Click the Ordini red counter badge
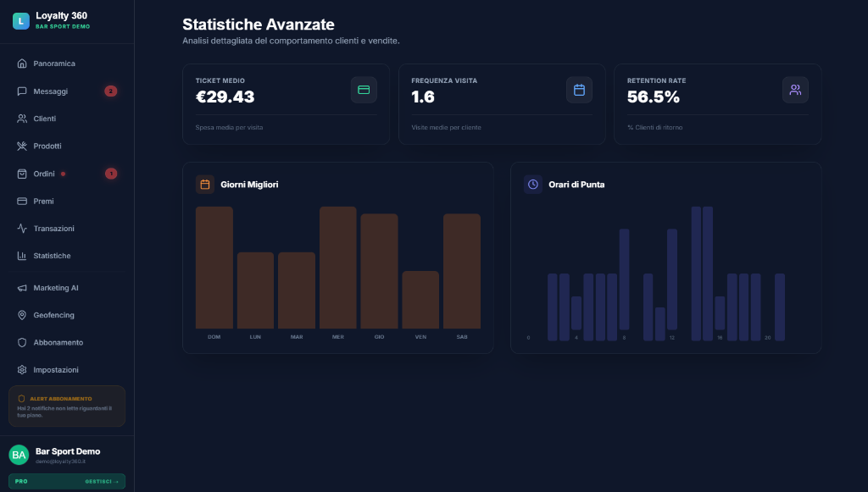The height and width of the screenshot is (492, 868). [110, 174]
